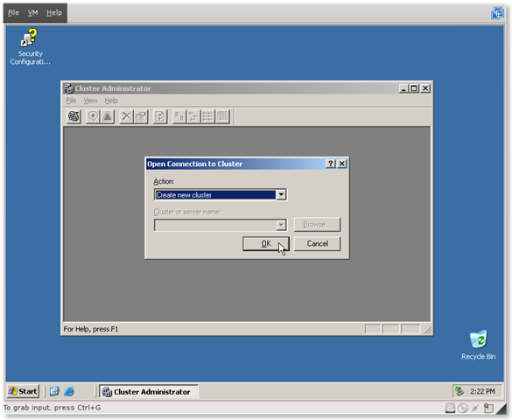Screen dimensions: 512x420
Task: Click the Delete X toolbar icon
Action: coord(126,116)
